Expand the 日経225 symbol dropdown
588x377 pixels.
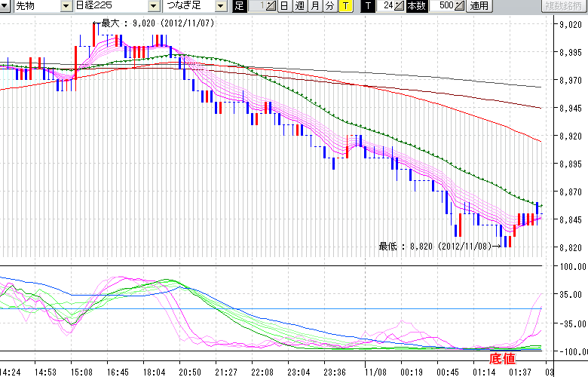(x=153, y=6)
